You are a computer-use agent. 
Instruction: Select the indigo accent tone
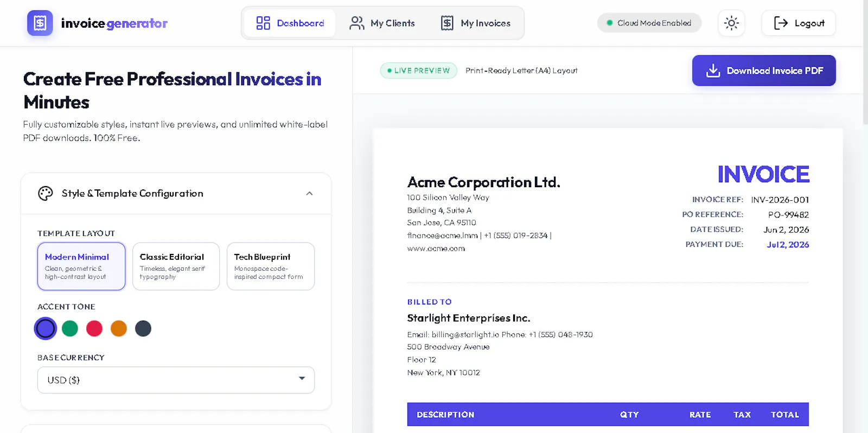click(46, 328)
